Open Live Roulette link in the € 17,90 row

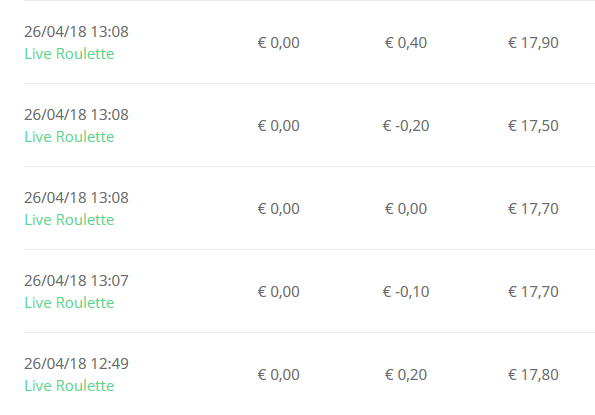click(69, 54)
